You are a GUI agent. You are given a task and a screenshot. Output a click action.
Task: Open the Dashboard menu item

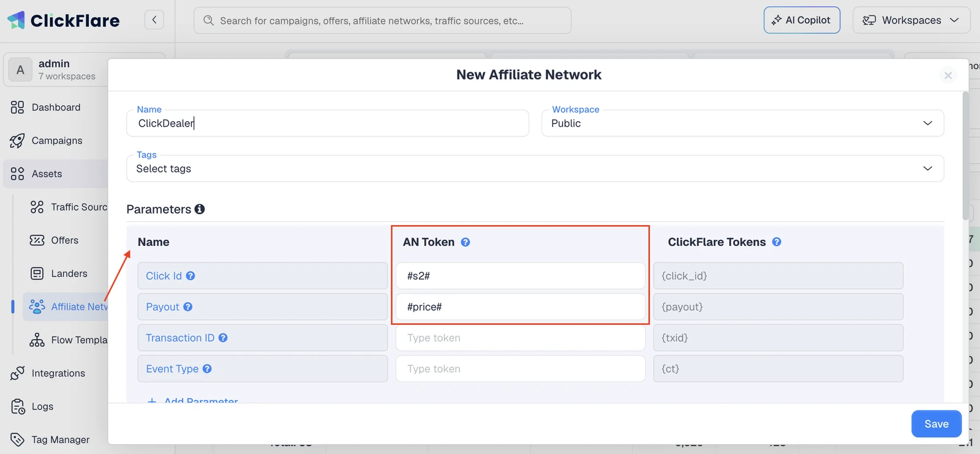pos(55,108)
